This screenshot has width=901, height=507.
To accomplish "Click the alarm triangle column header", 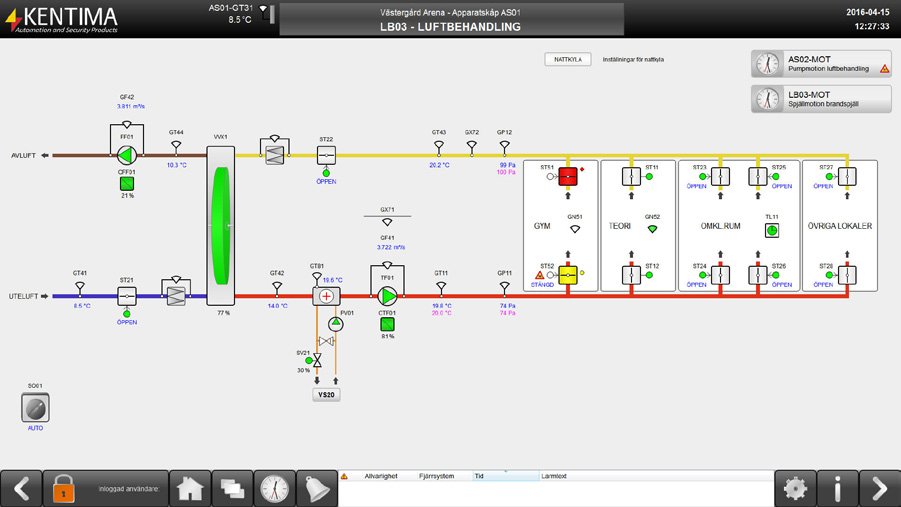I will pos(345,476).
